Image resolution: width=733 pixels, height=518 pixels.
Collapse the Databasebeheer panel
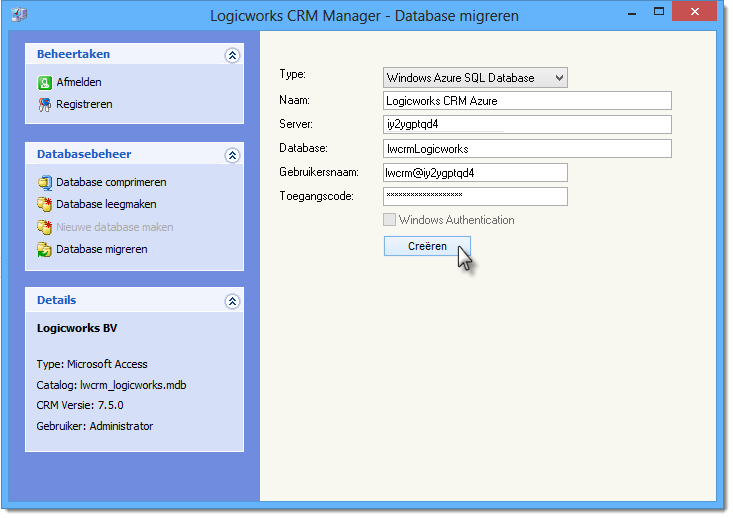point(232,155)
